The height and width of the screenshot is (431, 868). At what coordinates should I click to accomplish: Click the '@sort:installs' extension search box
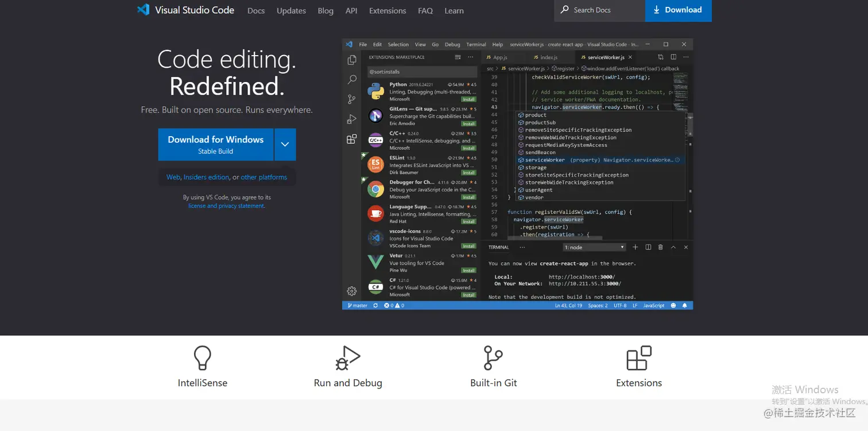click(423, 72)
